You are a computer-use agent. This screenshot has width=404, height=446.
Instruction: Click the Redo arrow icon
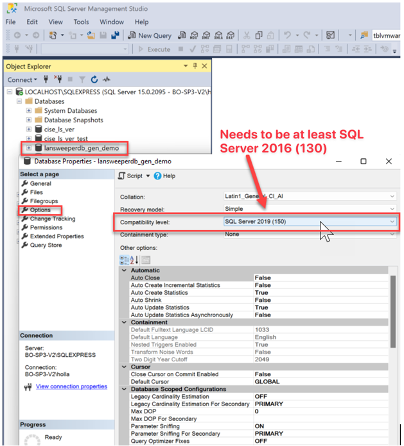point(307,35)
